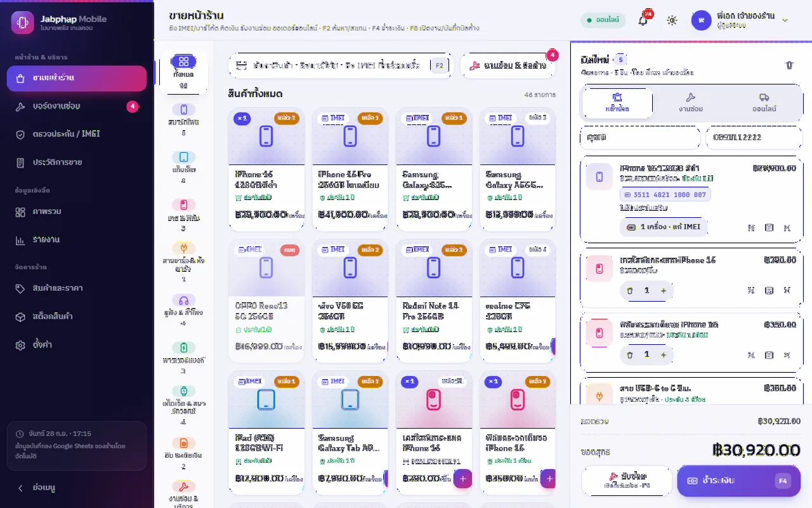Focus the product search box
The height and width of the screenshot is (508, 812).
pos(341,65)
